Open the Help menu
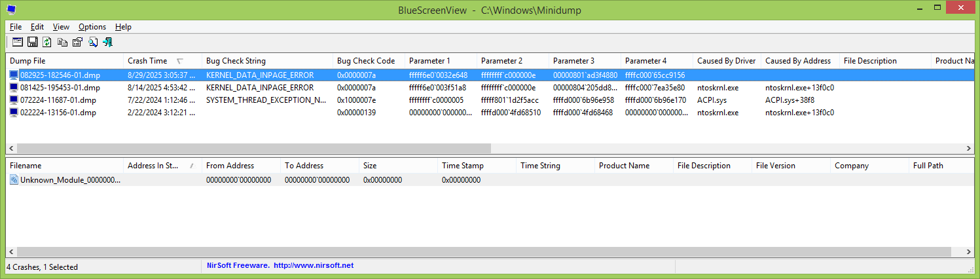 (123, 27)
